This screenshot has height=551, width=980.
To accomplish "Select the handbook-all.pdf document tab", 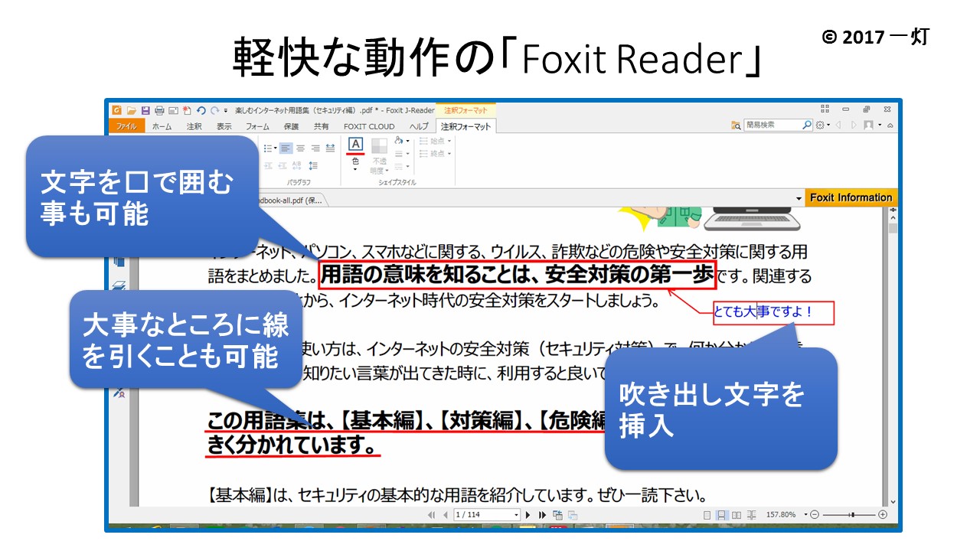I will click(x=292, y=200).
